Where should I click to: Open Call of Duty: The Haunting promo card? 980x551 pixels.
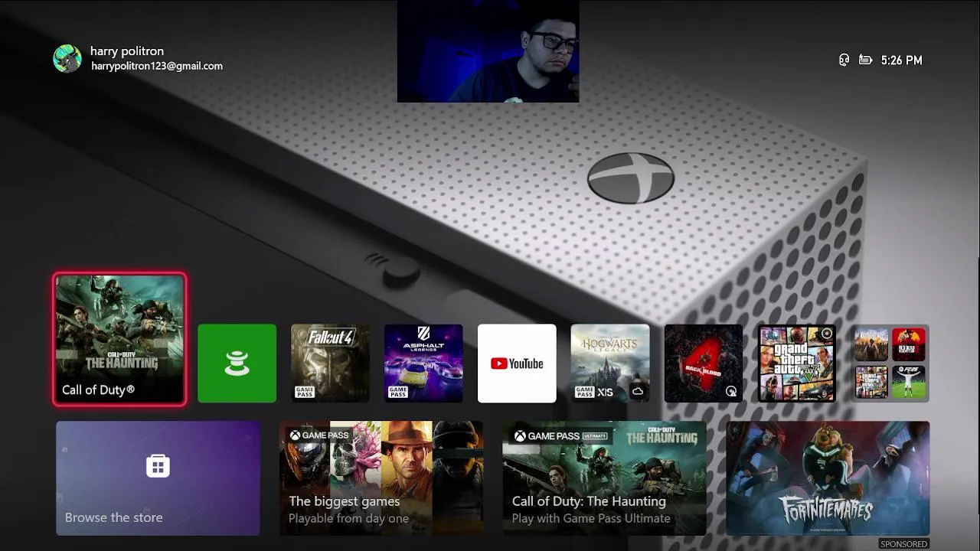[604, 478]
